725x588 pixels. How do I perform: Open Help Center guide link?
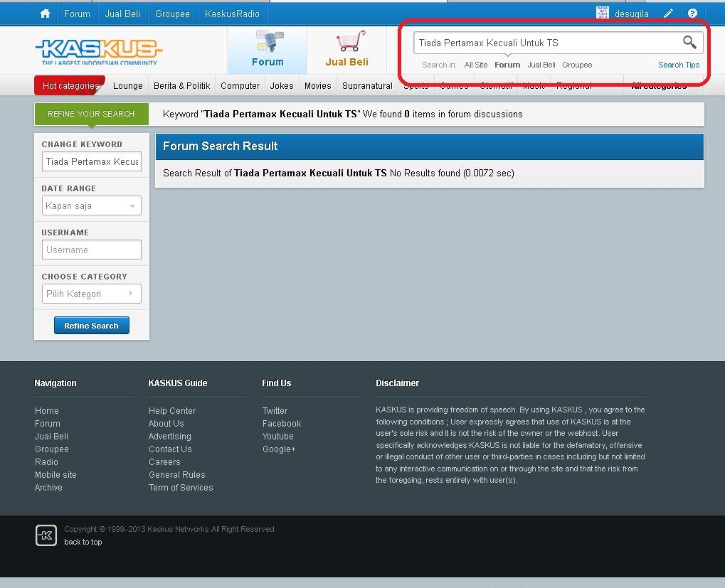coord(172,411)
